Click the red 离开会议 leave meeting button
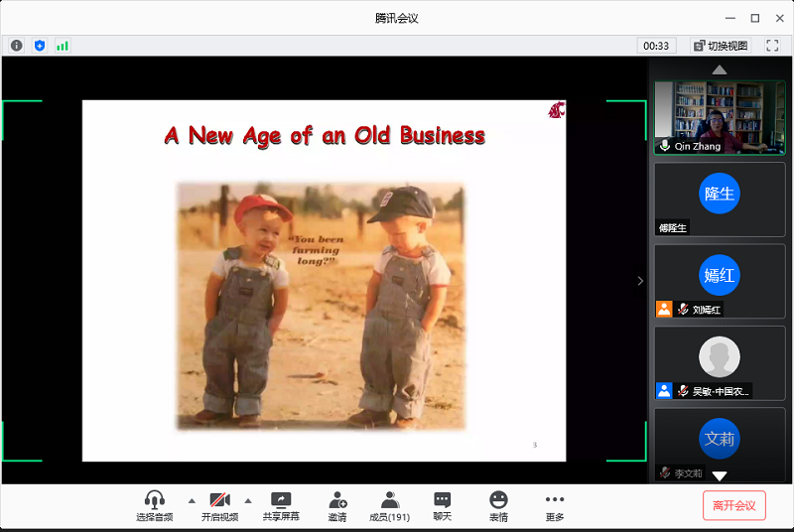Viewport: 794px width, 532px height. tap(733, 505)
